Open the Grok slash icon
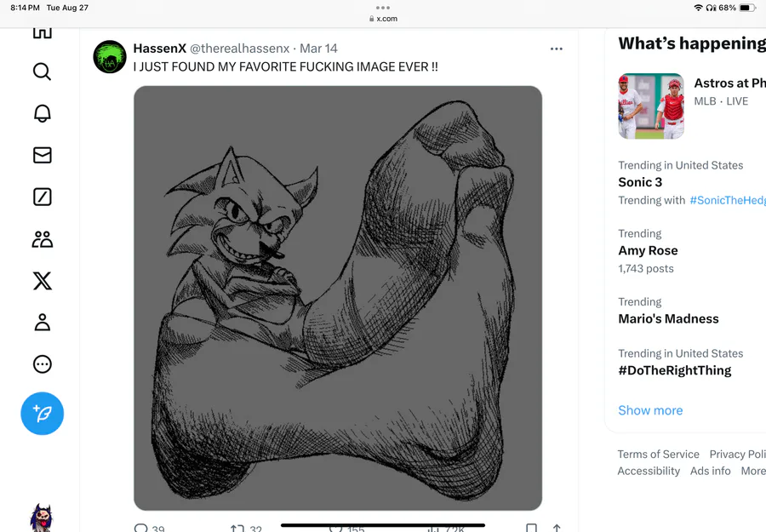The image size is (766, 532). [42, 197]
